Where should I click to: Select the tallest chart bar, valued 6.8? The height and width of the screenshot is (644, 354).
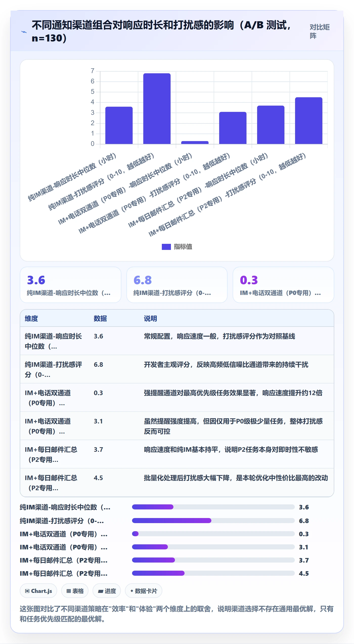tap(157, 109)
